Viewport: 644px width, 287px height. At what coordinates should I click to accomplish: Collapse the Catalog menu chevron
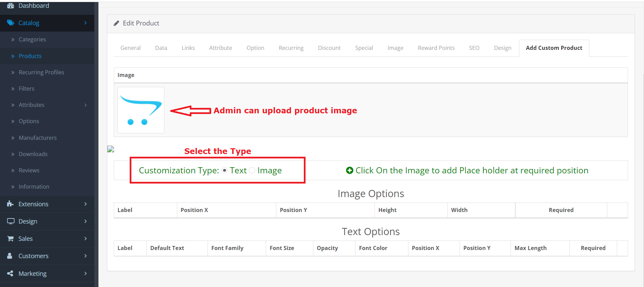pyautogui.click(x=86, y=23)
